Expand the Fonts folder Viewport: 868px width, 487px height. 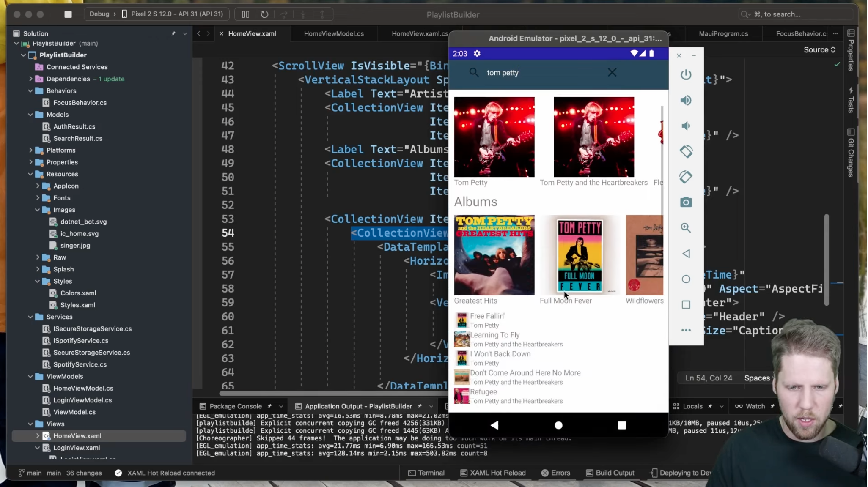coord(38,198)
